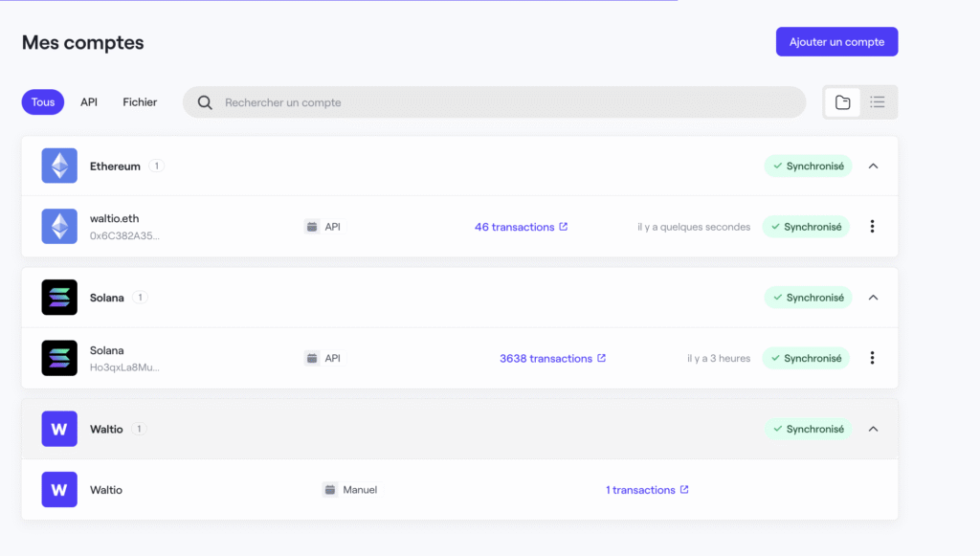The height and width of the screenshot is (556, 980).
Task: Switch to list view mode
Action: (877, 101)
